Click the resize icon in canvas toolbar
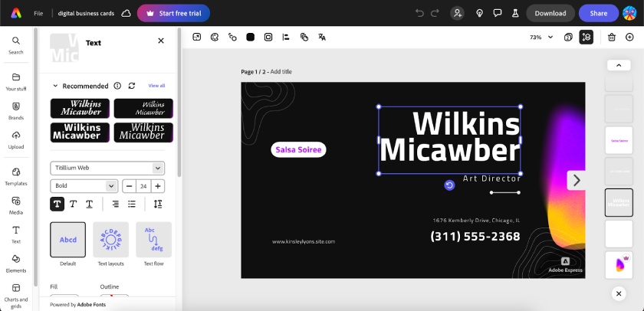644x311 pixels. 197,37
